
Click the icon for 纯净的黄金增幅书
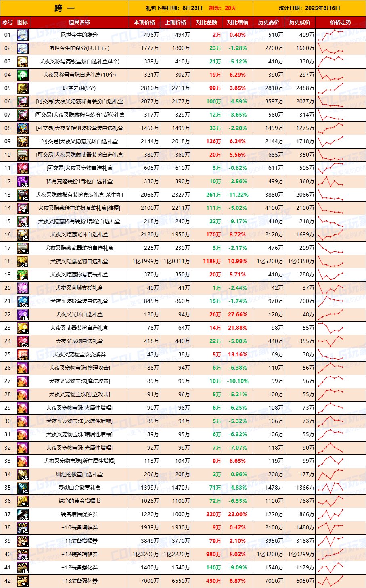(x=23, y=501)
